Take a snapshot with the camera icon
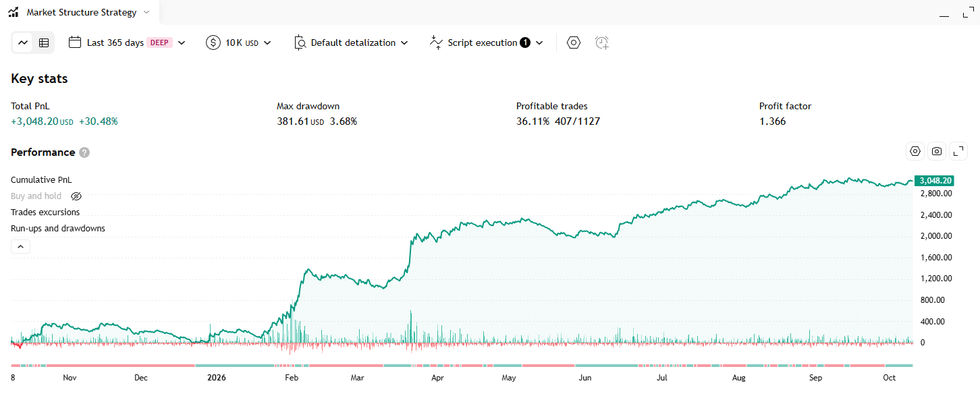The height and width of the screenshot is (398, 980). pos(937,151)
